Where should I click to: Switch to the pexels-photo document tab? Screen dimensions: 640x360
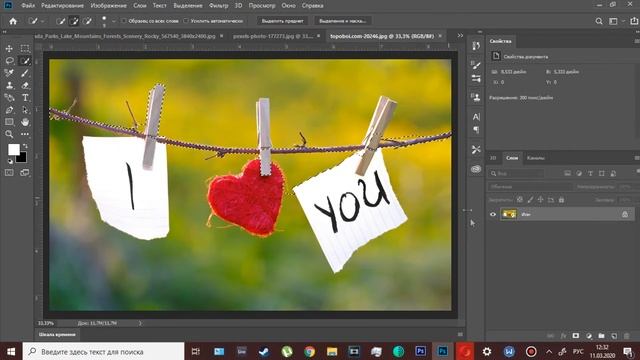click(273, 36)
